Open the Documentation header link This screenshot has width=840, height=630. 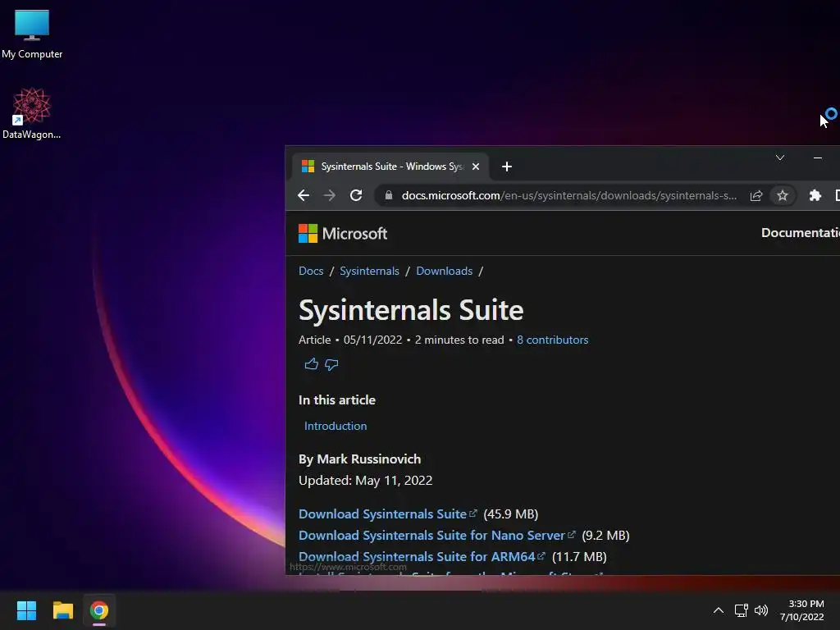[801, 233]
